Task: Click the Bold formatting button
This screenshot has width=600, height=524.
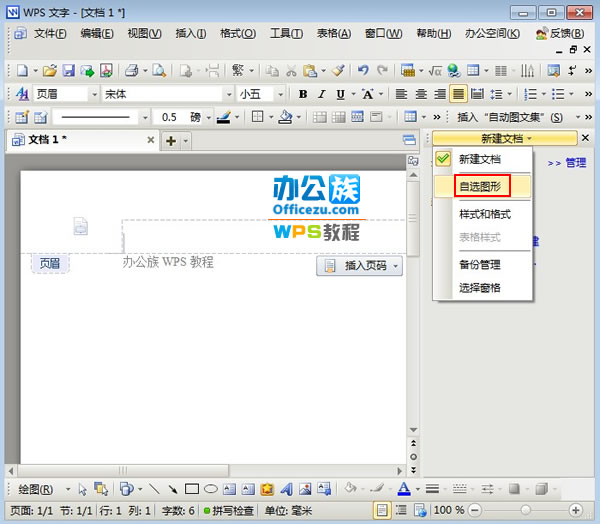Action: point(303,94)
